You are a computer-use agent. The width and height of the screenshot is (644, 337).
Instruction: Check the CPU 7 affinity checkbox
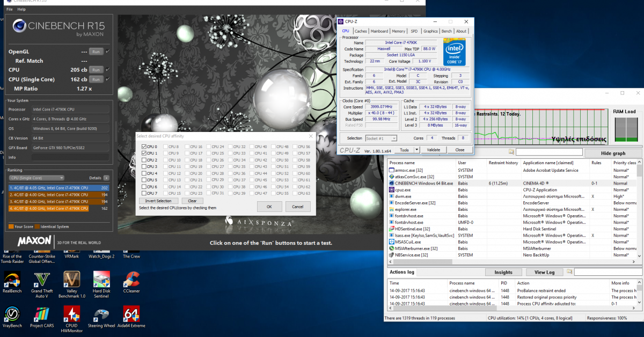pos(144,193)
